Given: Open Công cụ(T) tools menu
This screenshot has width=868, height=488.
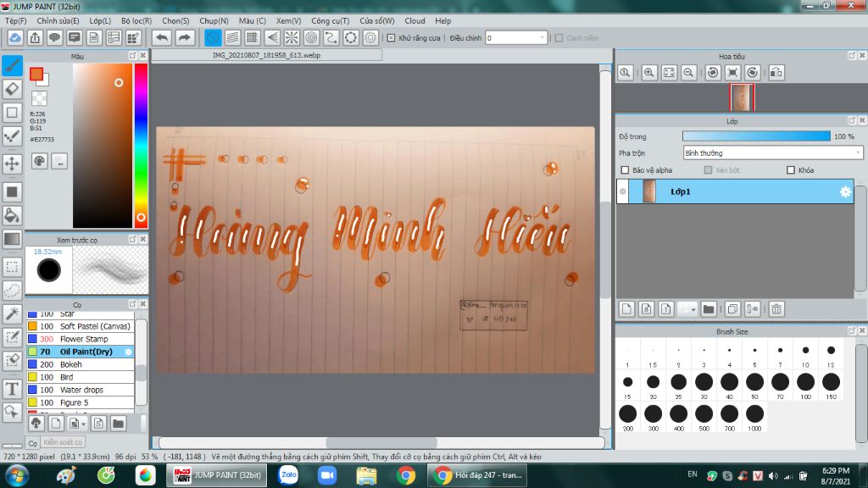Looking at the screenshot, I should tap(330, 20).
